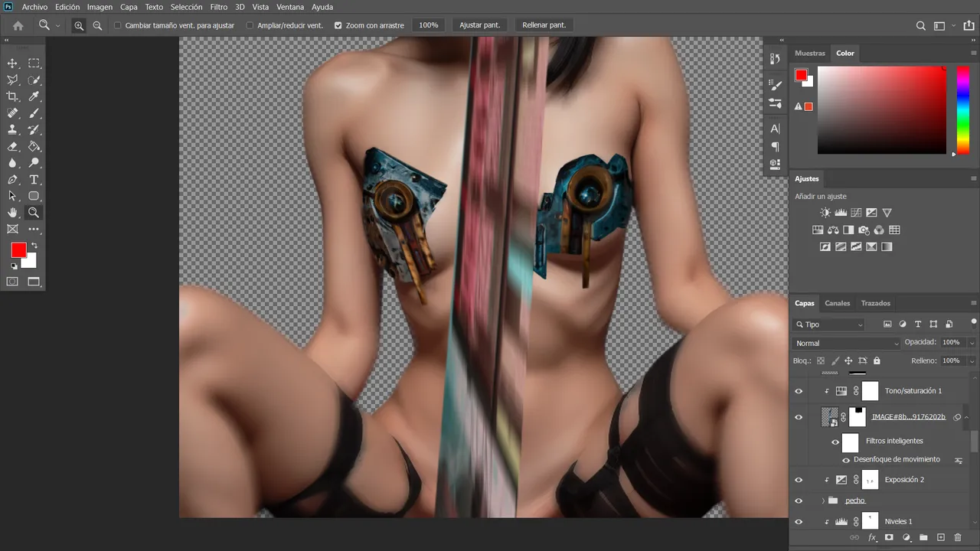Hide the IMAGE#8b...9176202b layer
The height and width of the screenshot is (551, 980).
(x=799, y=417)
